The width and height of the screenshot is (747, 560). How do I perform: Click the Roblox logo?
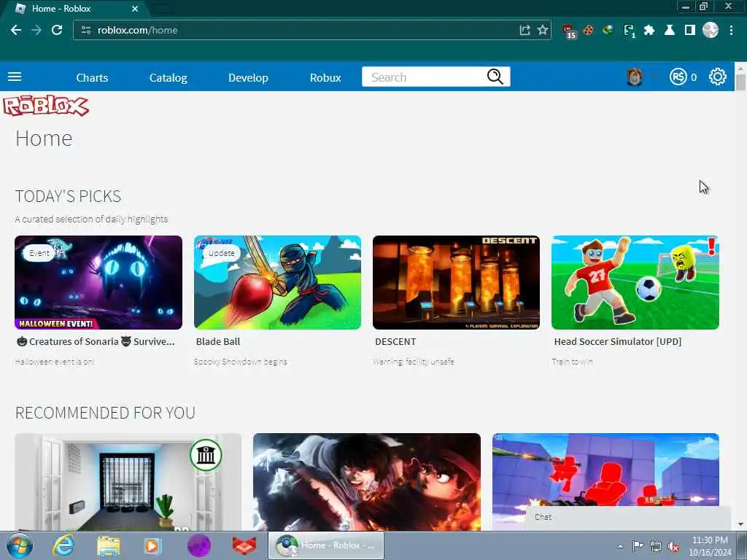(x=46, y=106)
